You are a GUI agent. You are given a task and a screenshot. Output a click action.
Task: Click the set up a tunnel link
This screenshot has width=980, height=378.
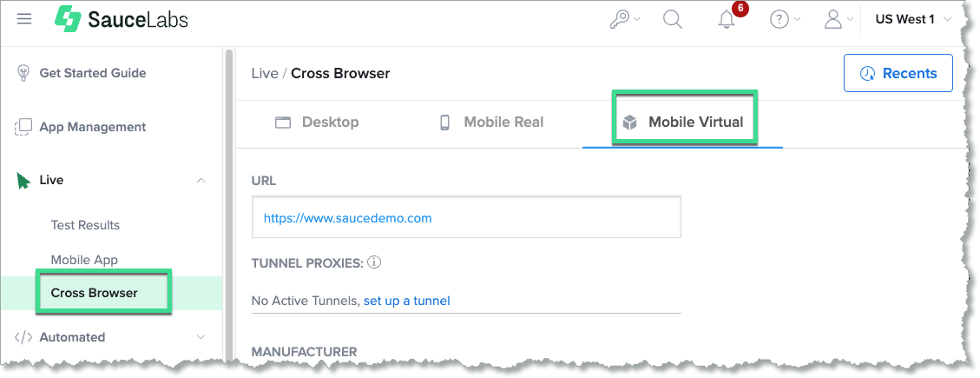(x=406, y=301)
